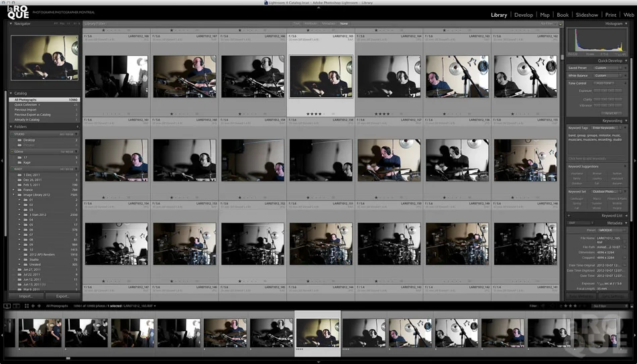The height and width of the screenshot is (364, 637).
Task: Select the Text filter in Library Filter
Action: click(296, 23)
